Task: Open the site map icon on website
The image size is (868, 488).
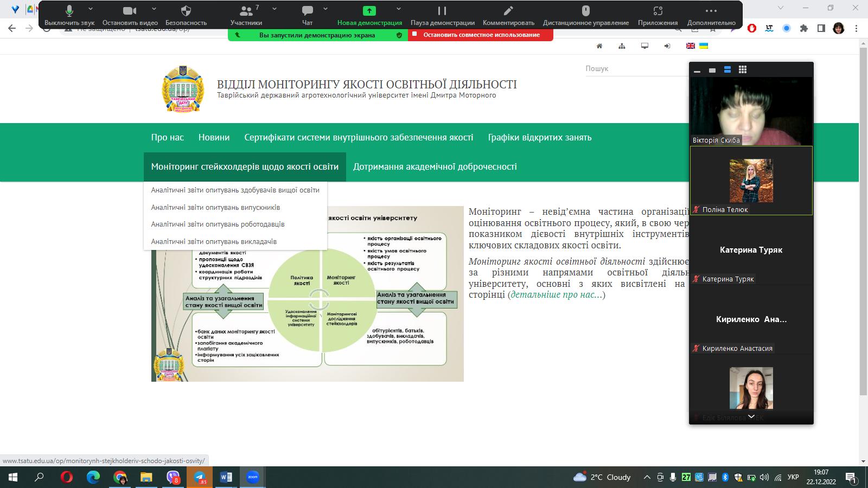Action: pyautogui.click(x=622, y=46)
